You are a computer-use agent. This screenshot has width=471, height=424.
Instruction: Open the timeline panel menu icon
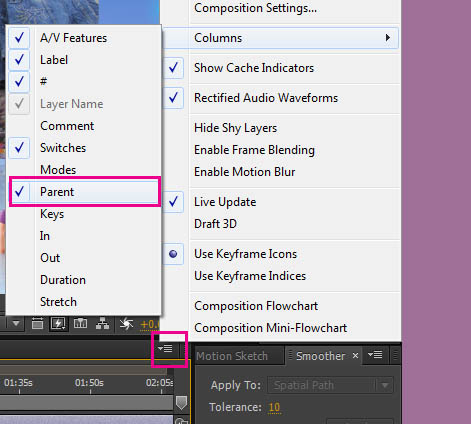(166, 349)
